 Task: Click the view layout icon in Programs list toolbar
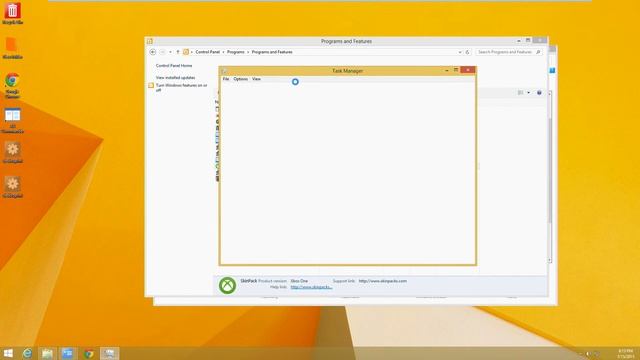(x=520, y=93)
